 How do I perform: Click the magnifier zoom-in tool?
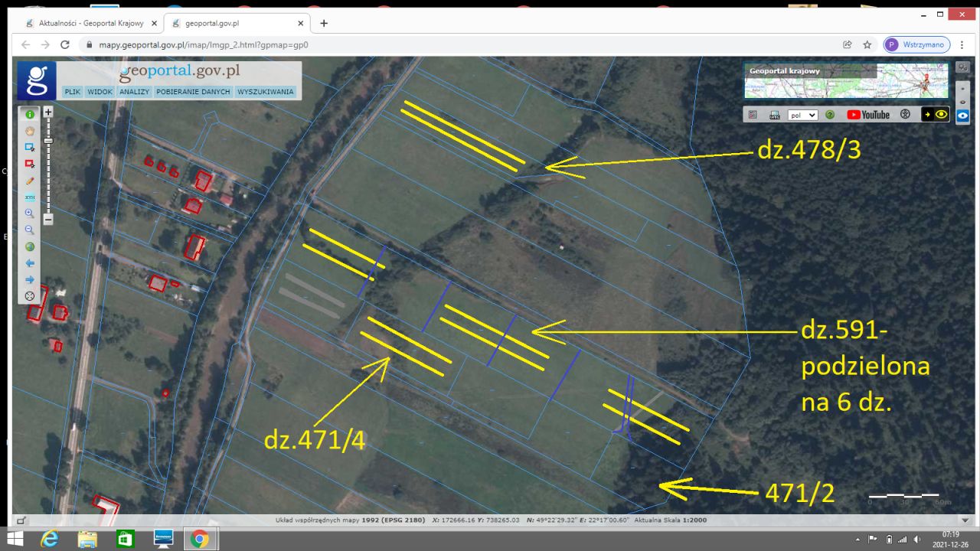tap(30, 214)
